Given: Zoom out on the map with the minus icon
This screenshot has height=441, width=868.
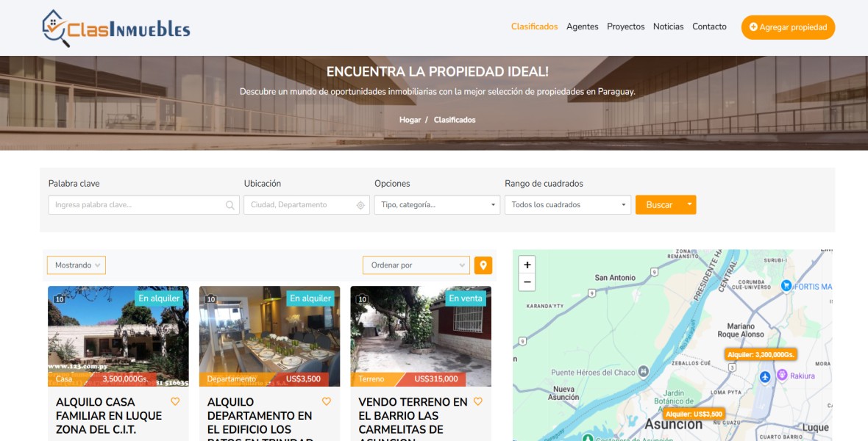Looking at the screenshot, I should [x=526, y=282].
